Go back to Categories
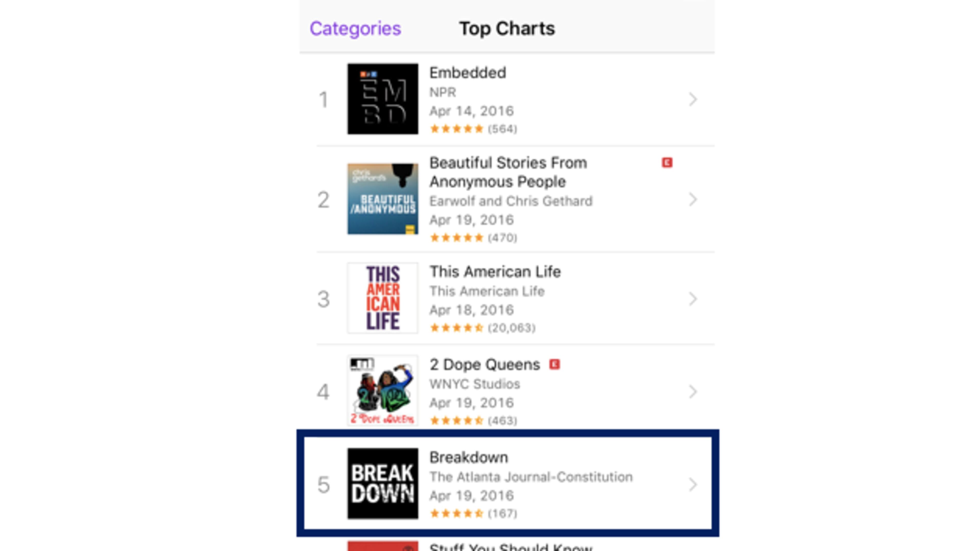The width and height of the screenshot is (980, 551). [355, 29]
